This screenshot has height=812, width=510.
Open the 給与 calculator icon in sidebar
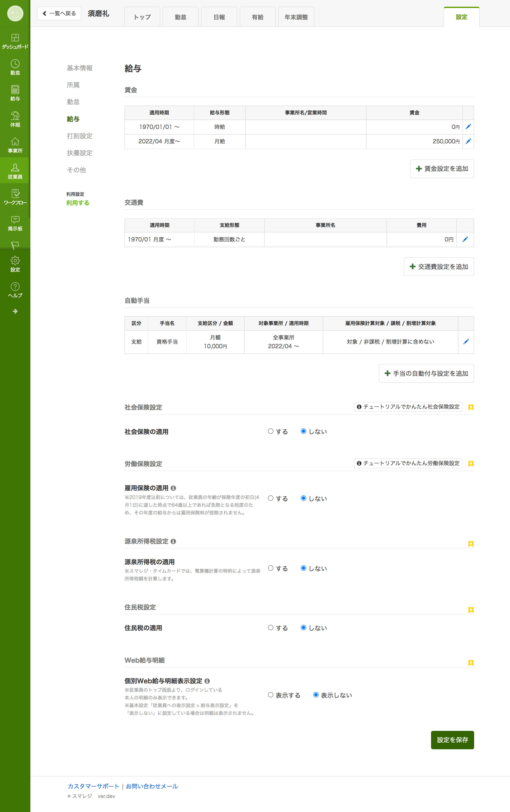[x=15, y=93]
